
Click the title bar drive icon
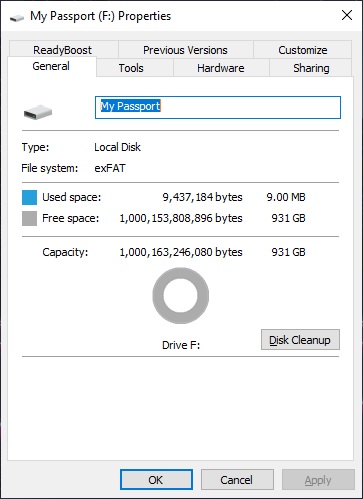[17, 18]
